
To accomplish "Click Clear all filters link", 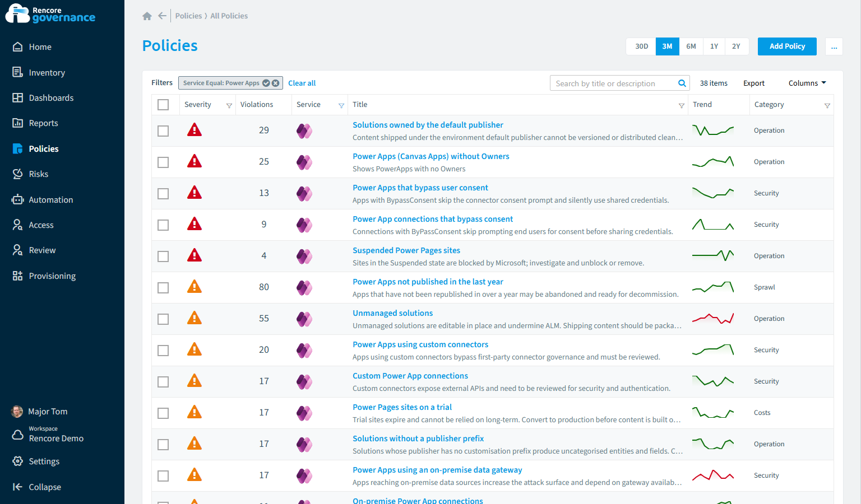I will tap(302, 83).
